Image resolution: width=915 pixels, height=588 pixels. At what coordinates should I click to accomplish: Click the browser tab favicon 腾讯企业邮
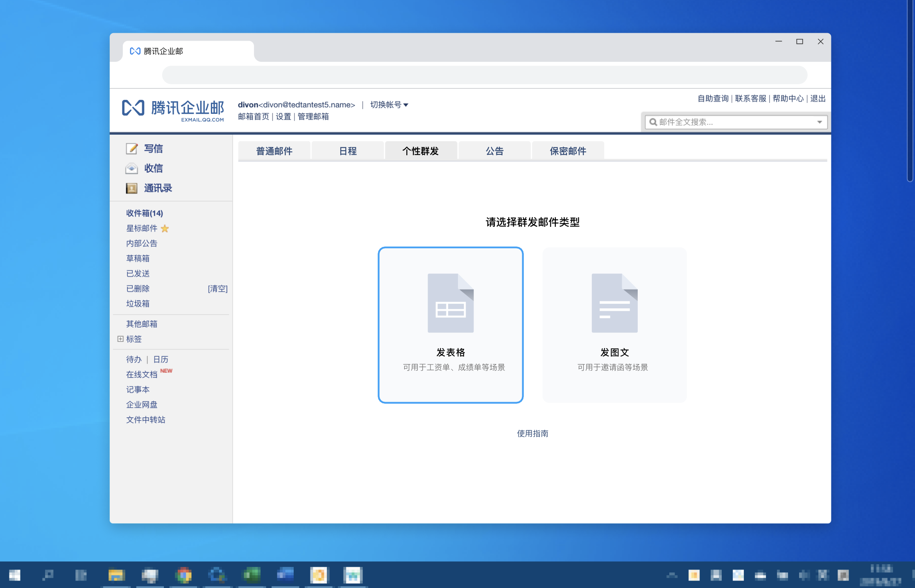135,51
